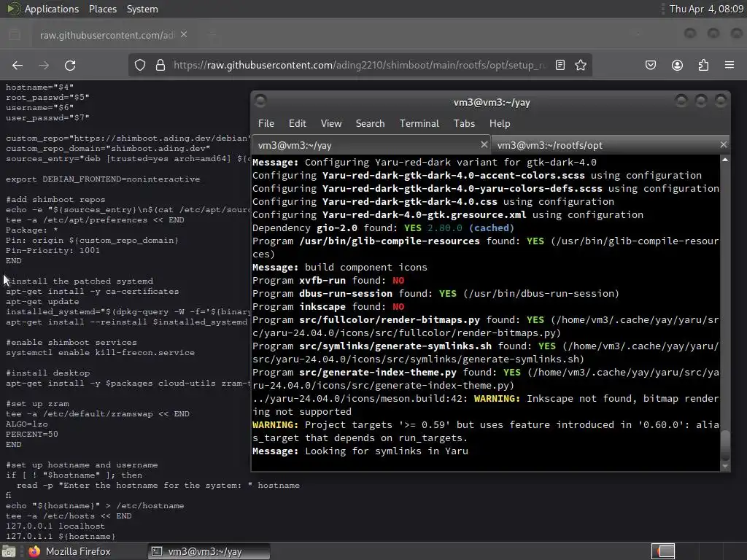Bookmark this page with the star
Viewport: 747px width, 560px height.
click(x=580, y=65)
